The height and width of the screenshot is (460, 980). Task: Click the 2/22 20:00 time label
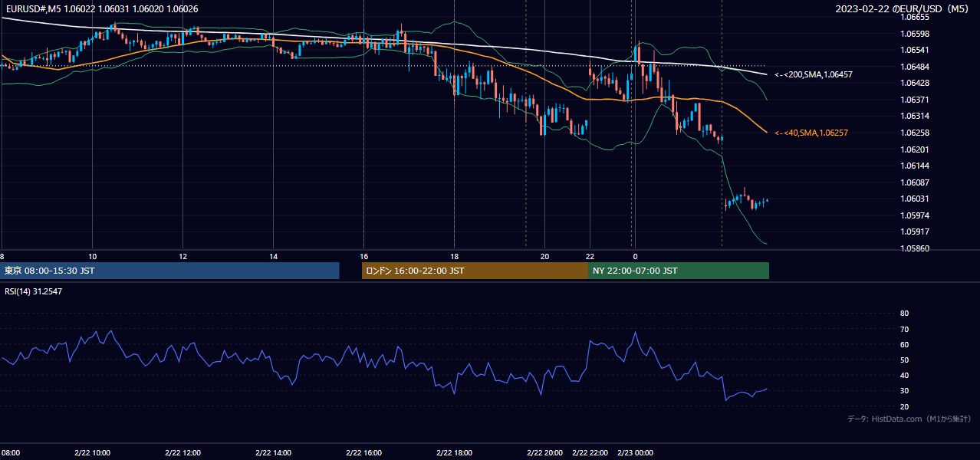545,452
